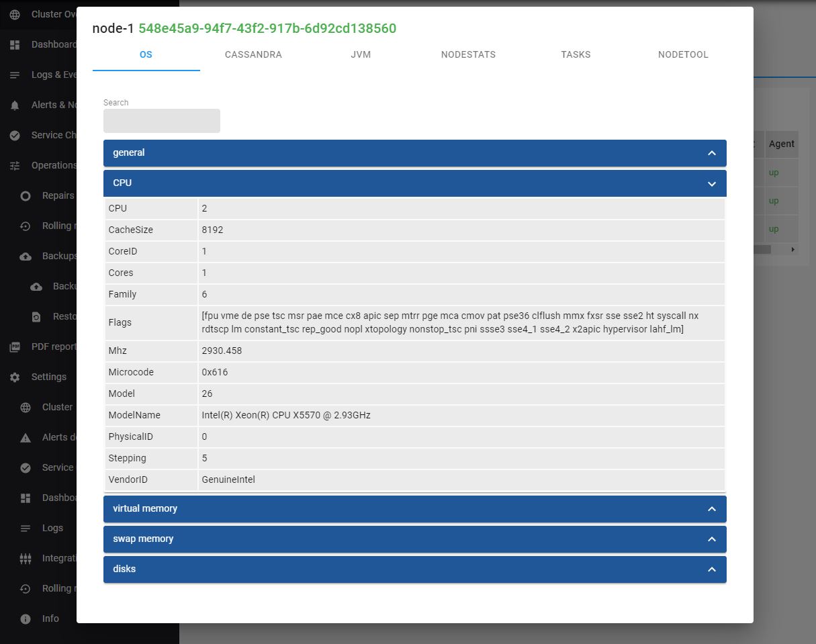This screenshot has height=644, width=816.
Task: Click the Backups cloud upload icon
Action: pos(26,257)
